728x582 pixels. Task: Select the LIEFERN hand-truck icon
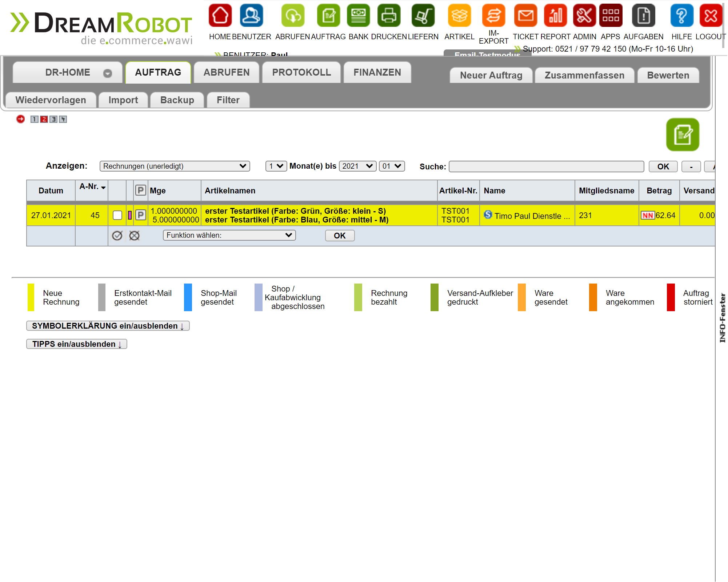tap(423, 16)
